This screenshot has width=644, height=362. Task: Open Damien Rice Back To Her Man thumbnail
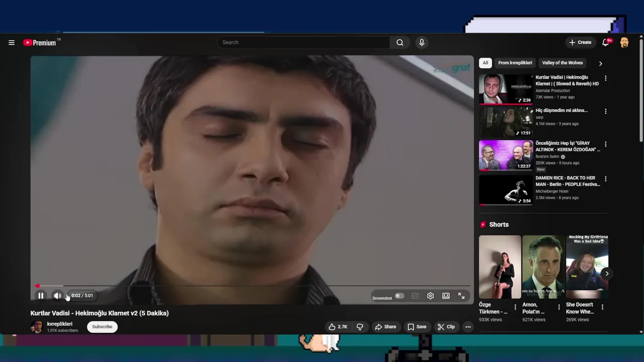[506, 190]
